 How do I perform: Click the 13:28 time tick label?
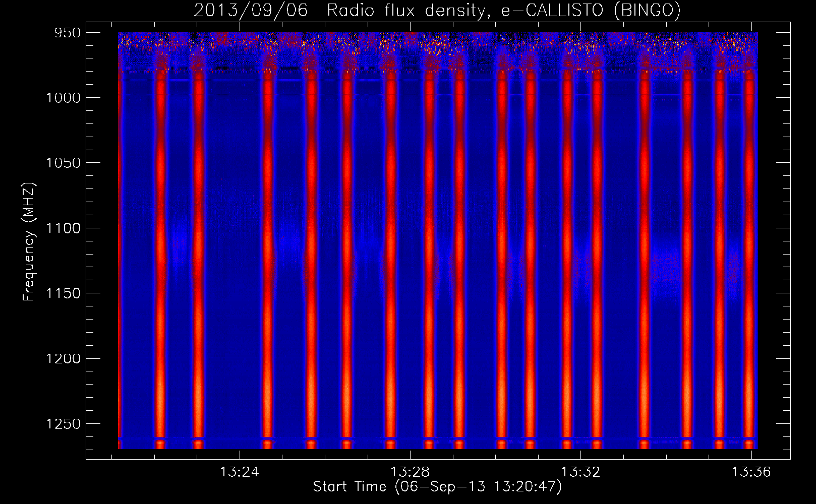click(x=410, y=472)
